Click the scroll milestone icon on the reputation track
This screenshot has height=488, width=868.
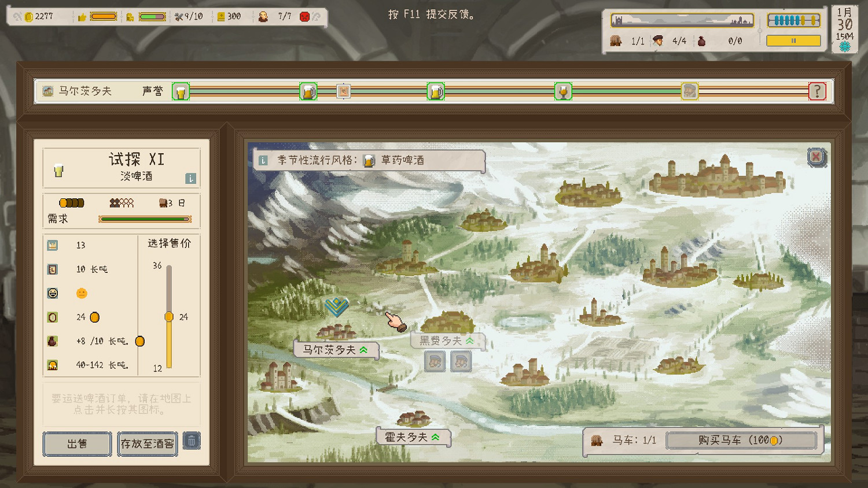(343, 91)
